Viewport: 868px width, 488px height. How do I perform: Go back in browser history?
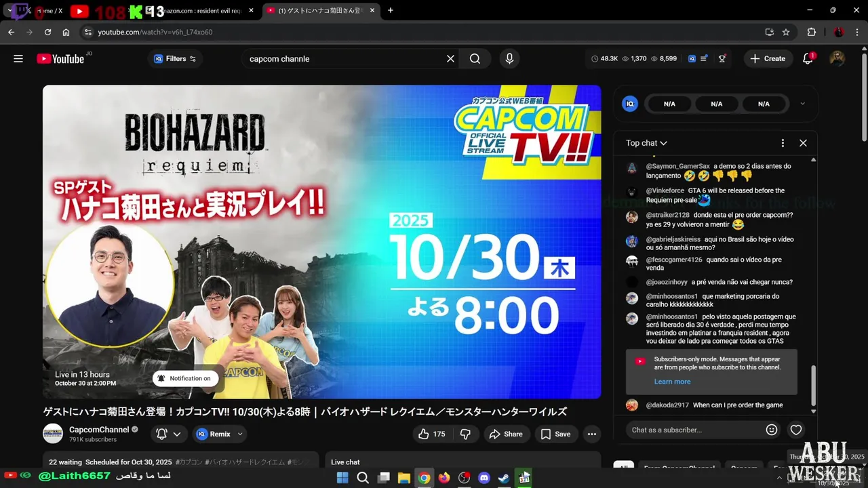[x=11, y=32]
